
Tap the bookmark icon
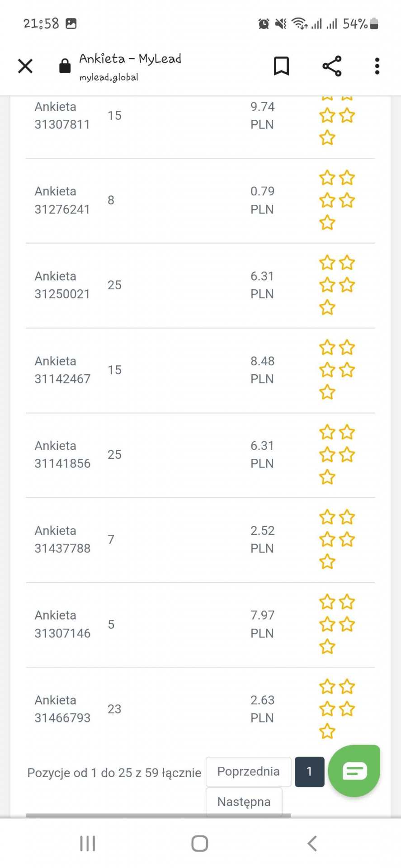[281, 66]
